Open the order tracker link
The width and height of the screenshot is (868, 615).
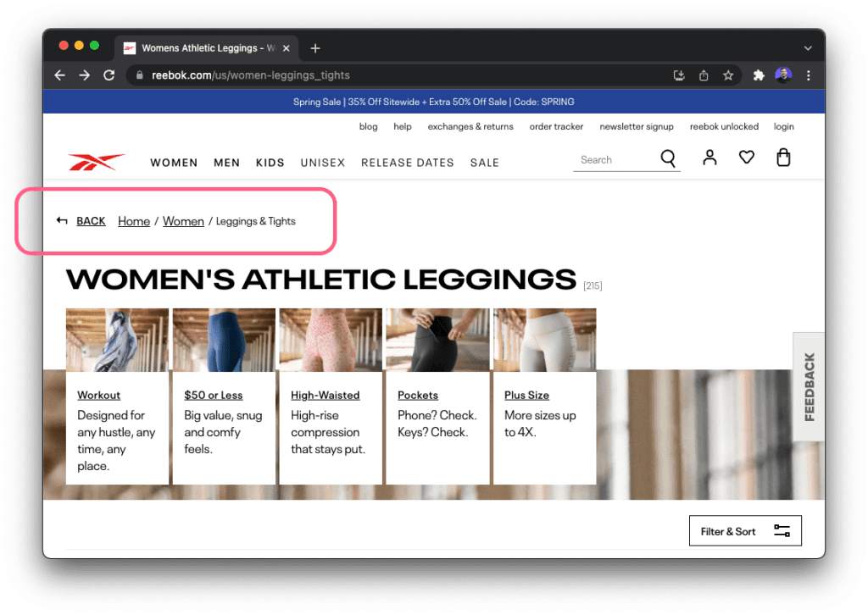click(x=556, y=127)
